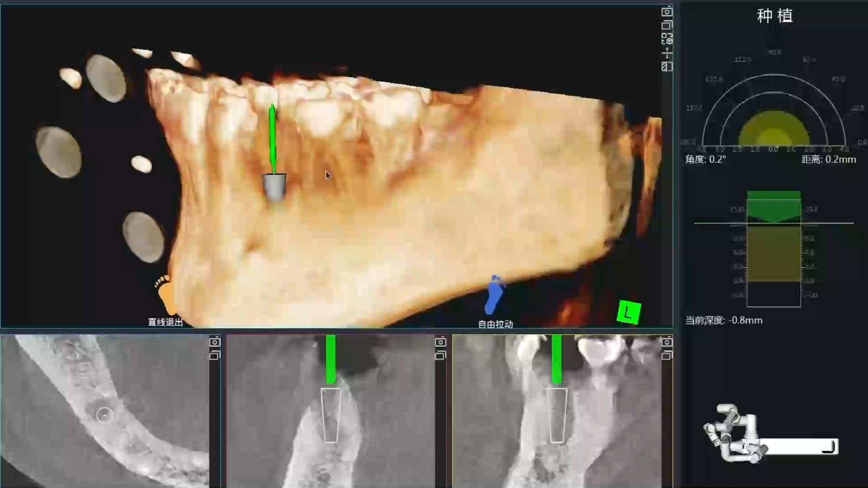Screen dimensions: 868x488
Task: Maximize the right cross-section view panel
Action: [667, 355]
